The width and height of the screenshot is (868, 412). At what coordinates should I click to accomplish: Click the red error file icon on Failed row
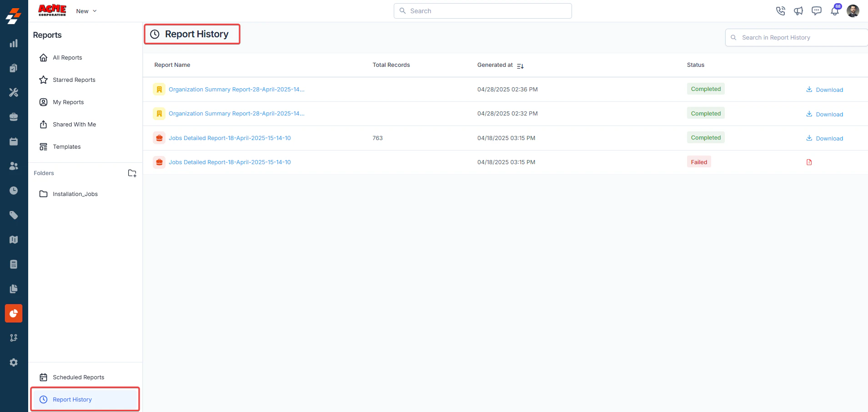809,162
